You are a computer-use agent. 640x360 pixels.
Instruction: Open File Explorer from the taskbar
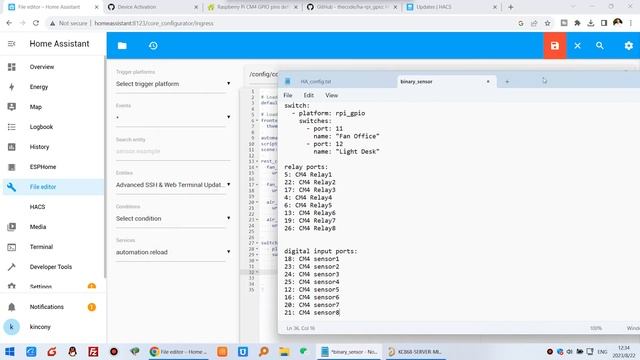tap(284, 351)
